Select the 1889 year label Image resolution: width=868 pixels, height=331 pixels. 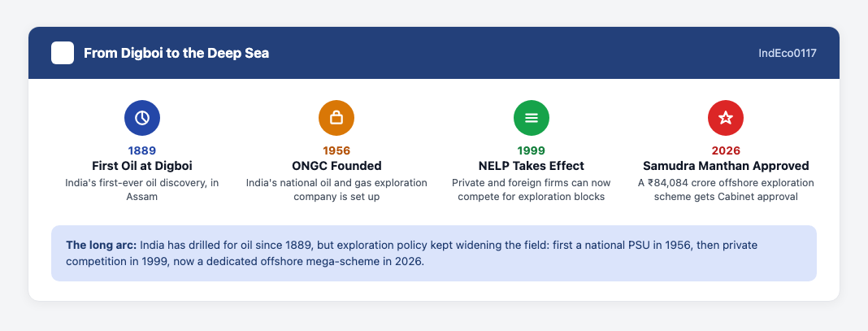(142, 150)
